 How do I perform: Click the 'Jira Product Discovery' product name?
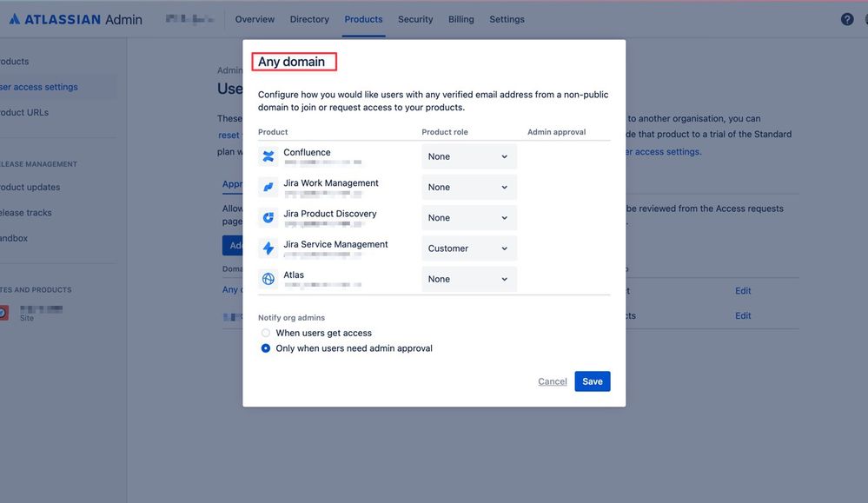[330, 214]
